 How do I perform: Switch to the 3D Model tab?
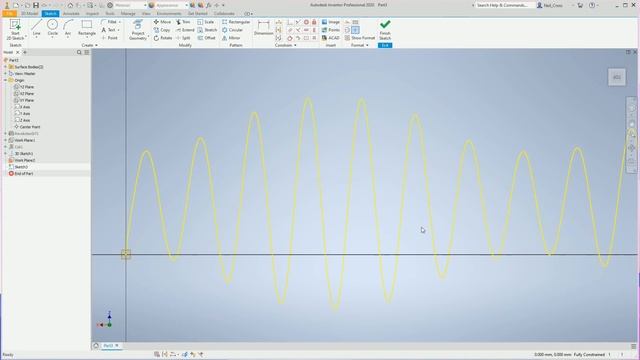(29, 13)
